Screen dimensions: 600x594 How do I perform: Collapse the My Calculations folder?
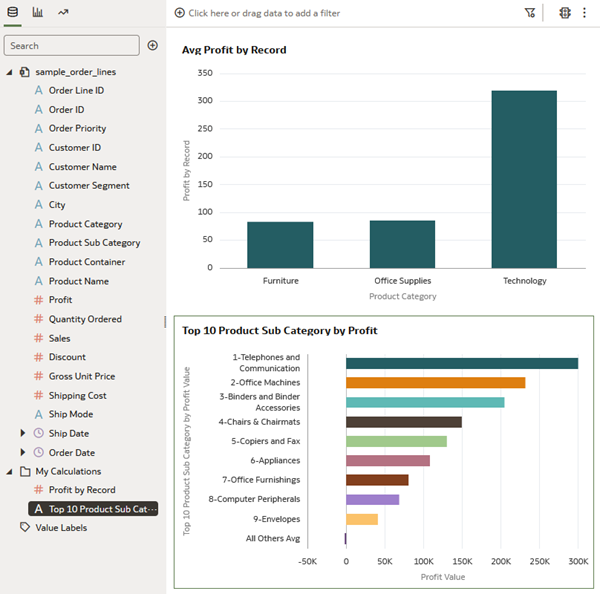[x=9, y=472]
